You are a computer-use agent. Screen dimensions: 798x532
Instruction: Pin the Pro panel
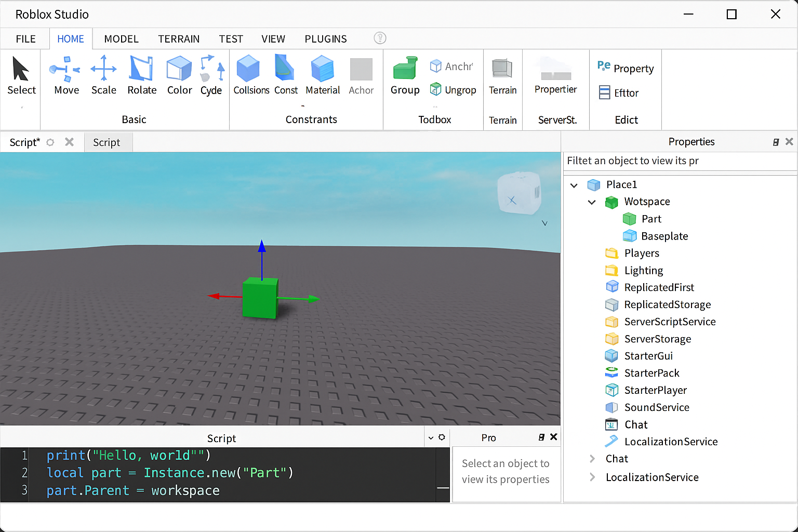541,437
